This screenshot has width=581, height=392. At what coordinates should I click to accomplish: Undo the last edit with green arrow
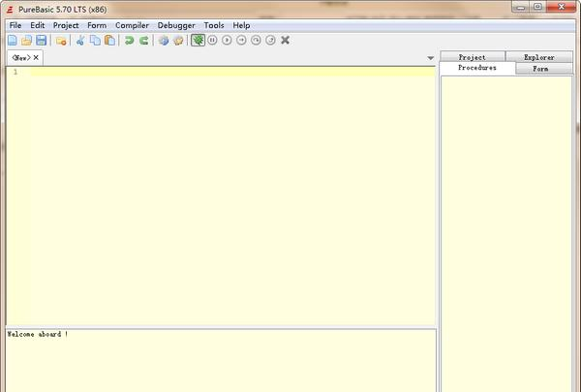click(x=130, y=40)
